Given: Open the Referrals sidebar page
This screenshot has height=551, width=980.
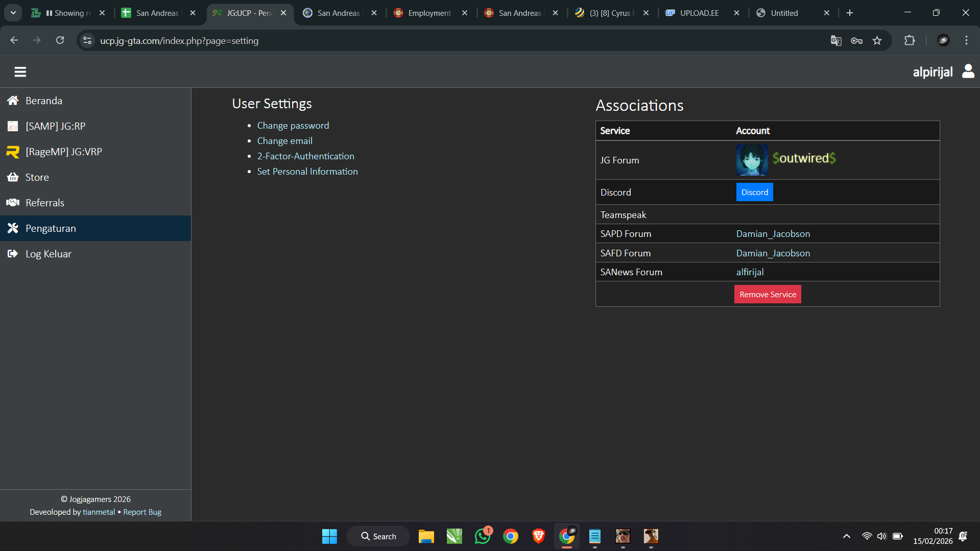Looking at the screenshot, I should pyautogui.click(x=45, y=203).
